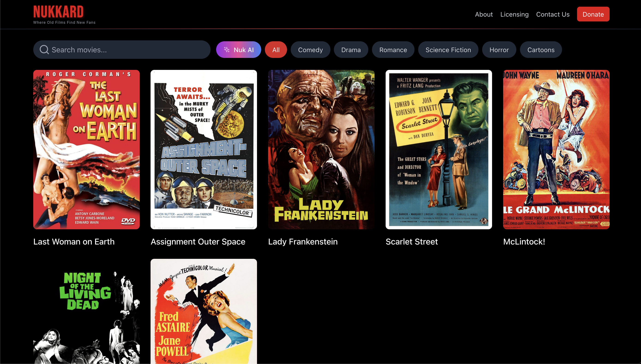Open the McLintock! poster
This screenshot has width=641, height=364.
556,149
